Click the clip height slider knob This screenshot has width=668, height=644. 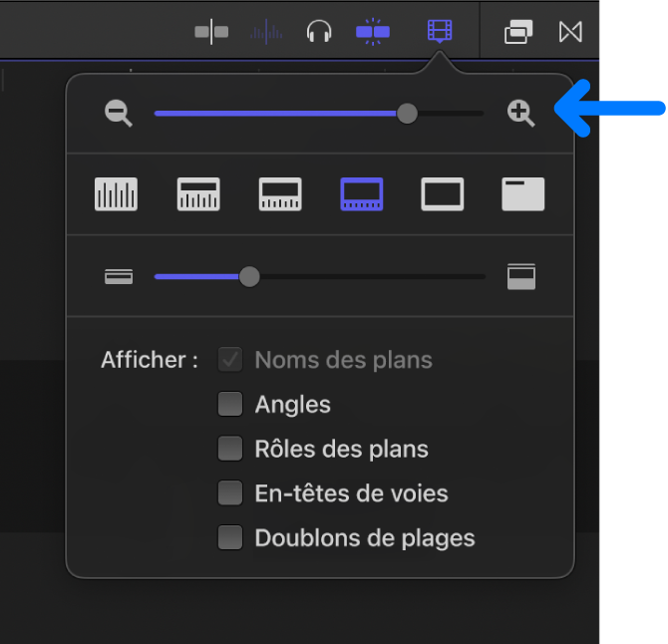[249, 277]
